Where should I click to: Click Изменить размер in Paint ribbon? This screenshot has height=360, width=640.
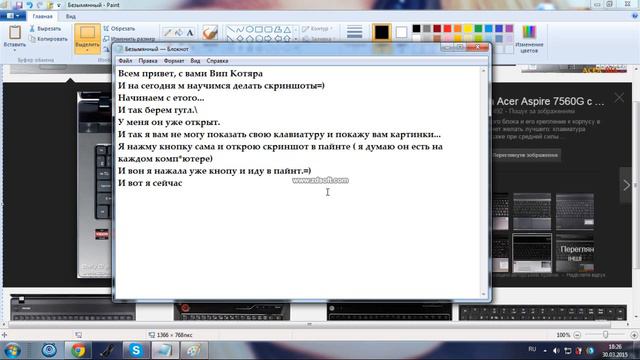[129, 39]
